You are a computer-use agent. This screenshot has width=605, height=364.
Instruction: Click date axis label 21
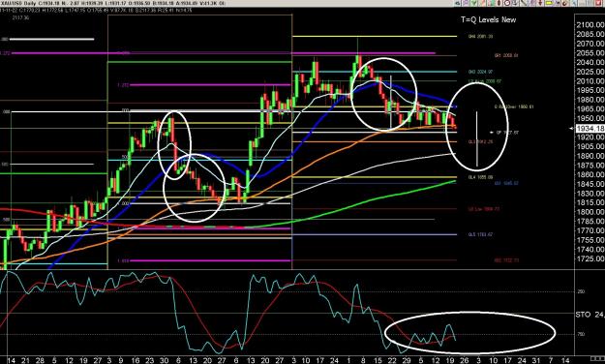[x=25, y=360]
